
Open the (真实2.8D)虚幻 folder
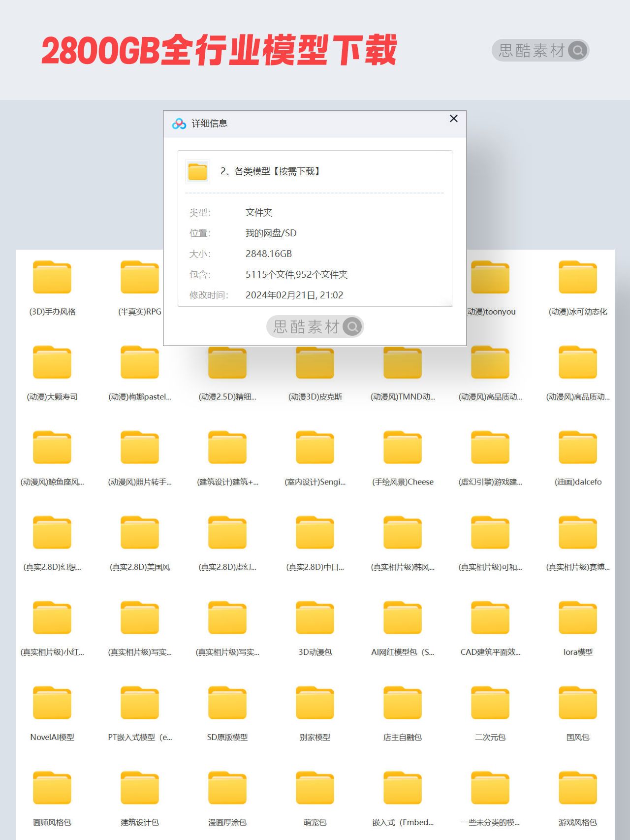[227, 532]
